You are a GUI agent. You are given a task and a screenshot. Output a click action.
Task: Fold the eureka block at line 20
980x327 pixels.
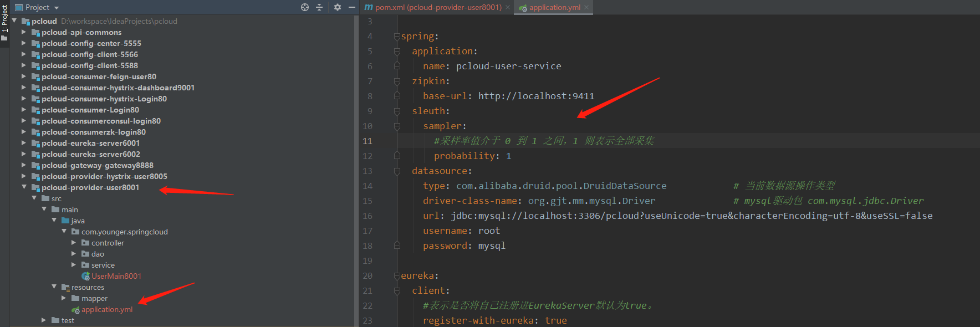coord(397,275)
